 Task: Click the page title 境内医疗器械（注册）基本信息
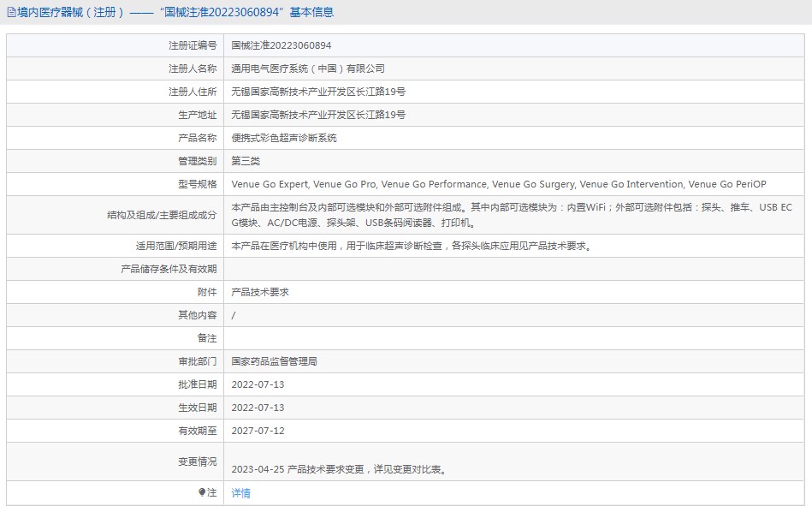(x=175, y=13)
